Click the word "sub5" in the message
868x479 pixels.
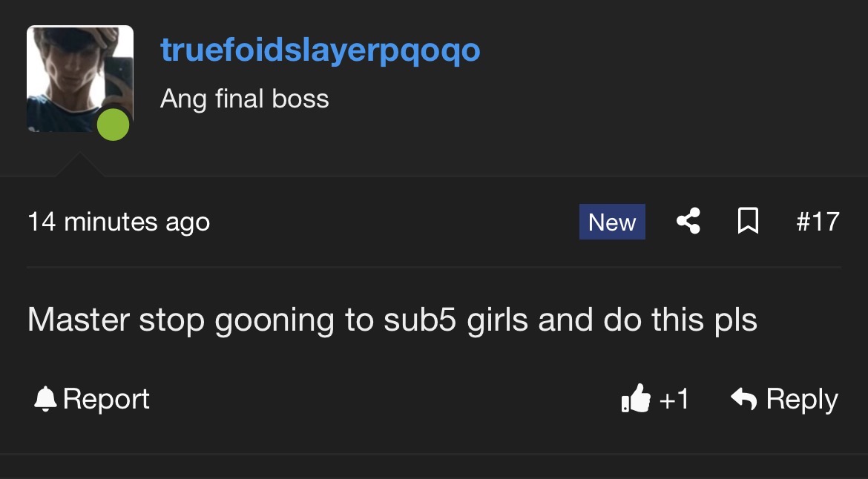(420, 320)
